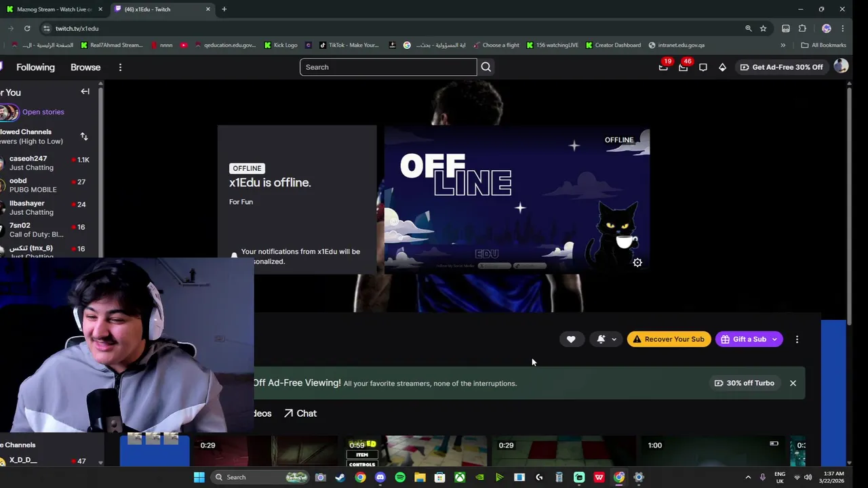
Task: Show hidden system tray icons chevron
Action: [748, 477]
